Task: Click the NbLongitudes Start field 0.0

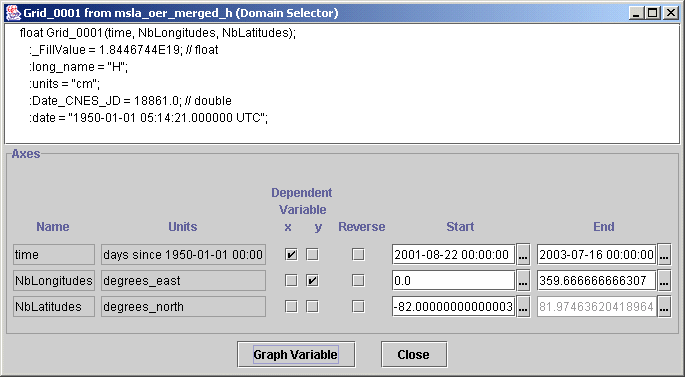Action: (453, 280)
